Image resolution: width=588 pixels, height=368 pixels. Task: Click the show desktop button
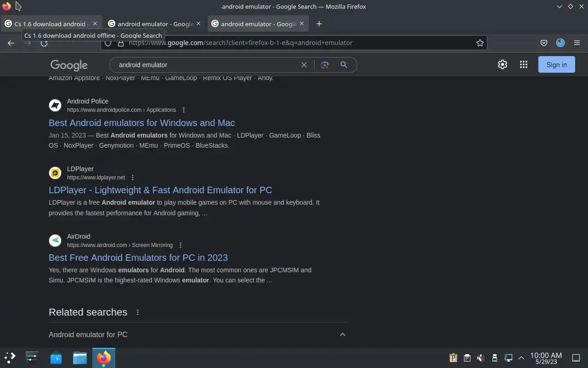(x=576, y=357)
